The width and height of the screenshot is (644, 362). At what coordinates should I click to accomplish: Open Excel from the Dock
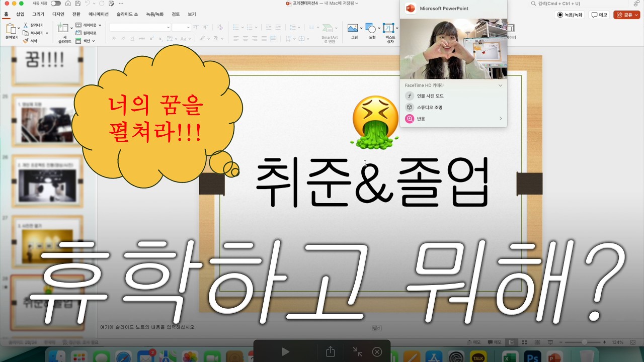[x=510, y=356]
